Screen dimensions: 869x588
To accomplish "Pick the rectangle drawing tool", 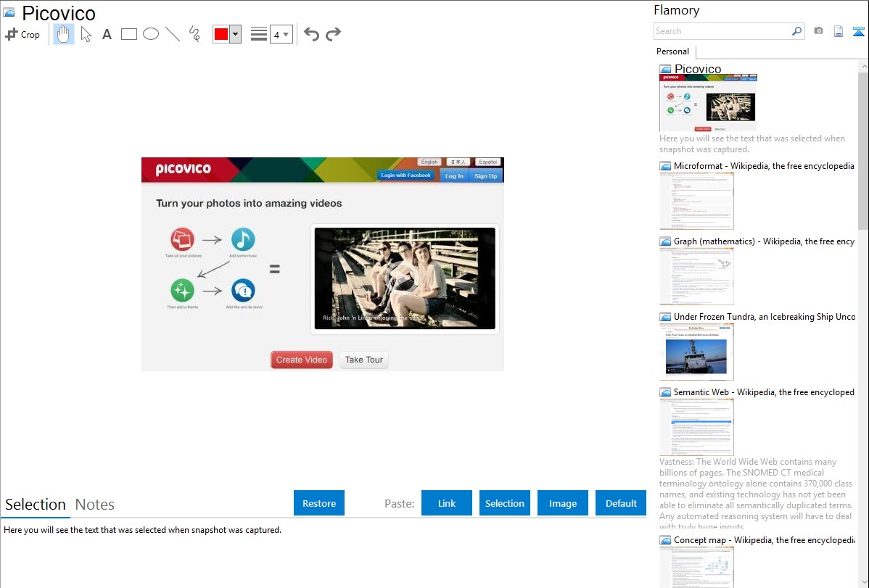I will [x=128, y=34].
